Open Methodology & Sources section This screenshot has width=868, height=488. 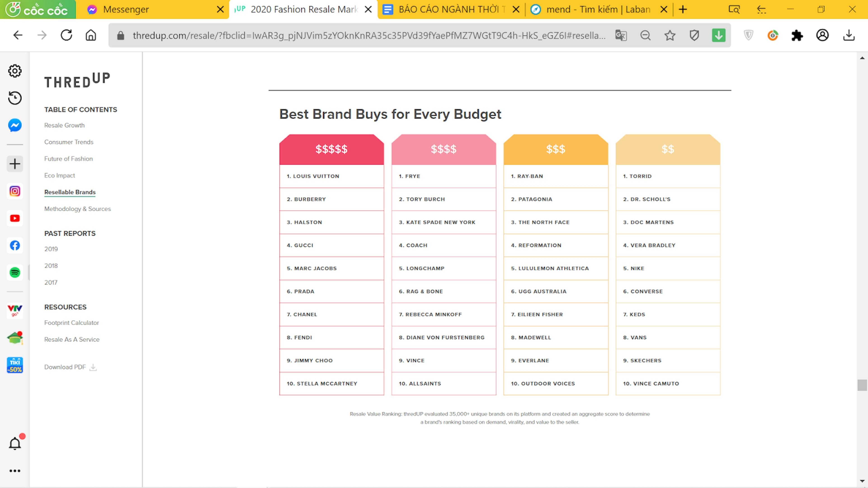(x=78, y=209)
